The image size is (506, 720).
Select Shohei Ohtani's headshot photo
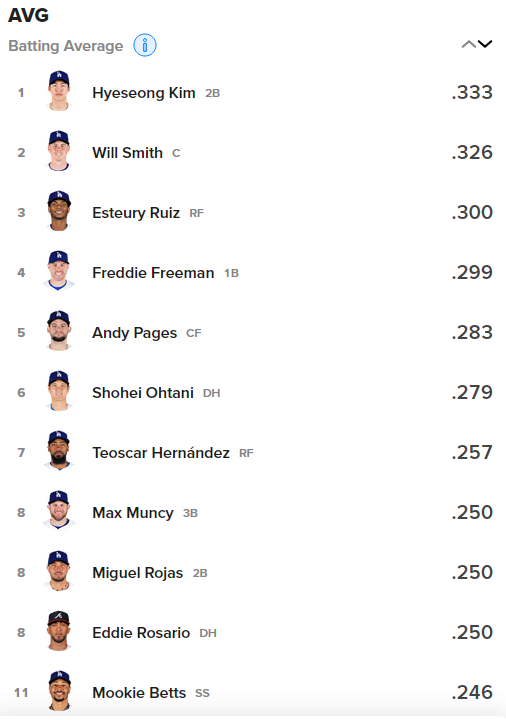(59, 391)
